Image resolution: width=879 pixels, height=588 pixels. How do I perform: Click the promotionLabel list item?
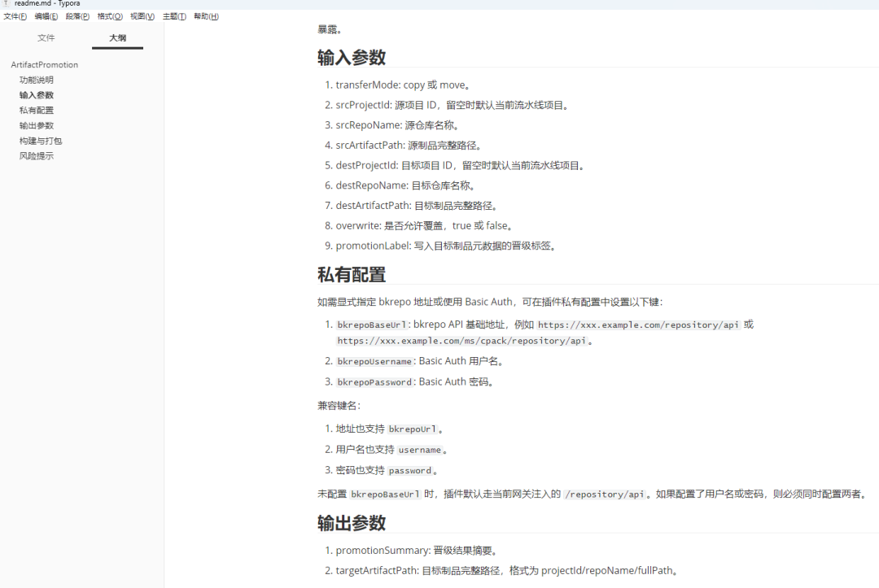[x=446, y=246]
